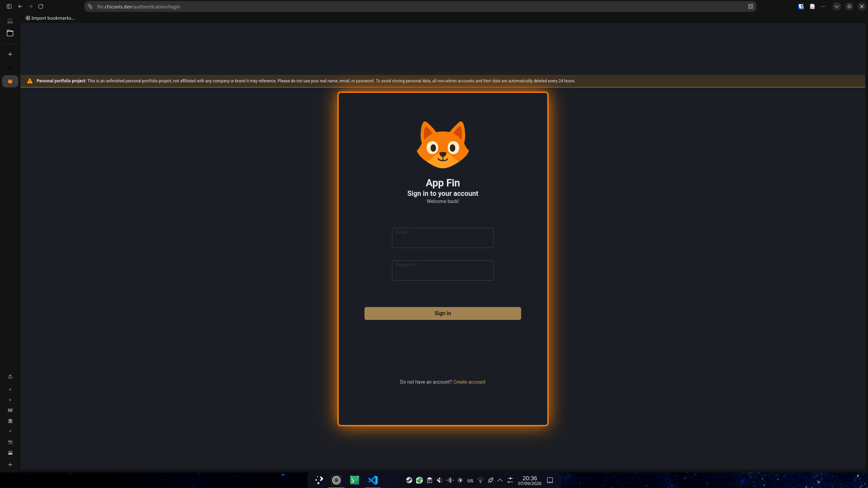This screenshot has width=868, height=488.
Task: Focus the Email input field
Action: point(442,238)
